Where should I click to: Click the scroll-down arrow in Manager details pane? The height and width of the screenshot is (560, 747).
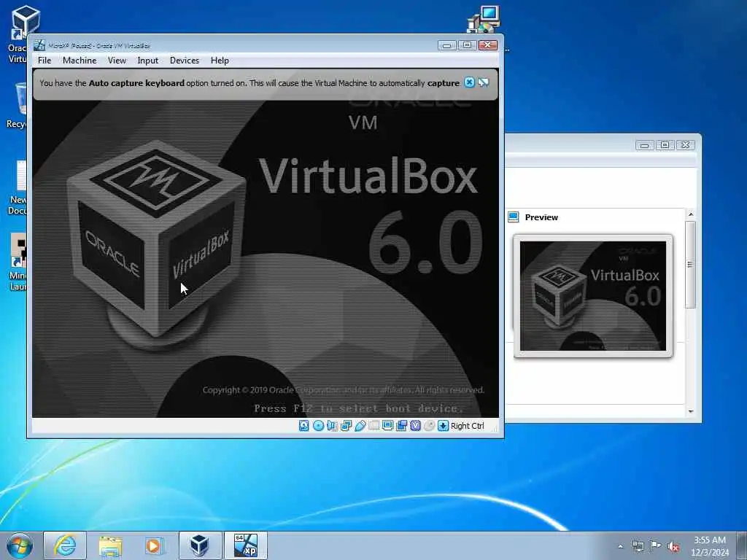[x=691, y=411]
